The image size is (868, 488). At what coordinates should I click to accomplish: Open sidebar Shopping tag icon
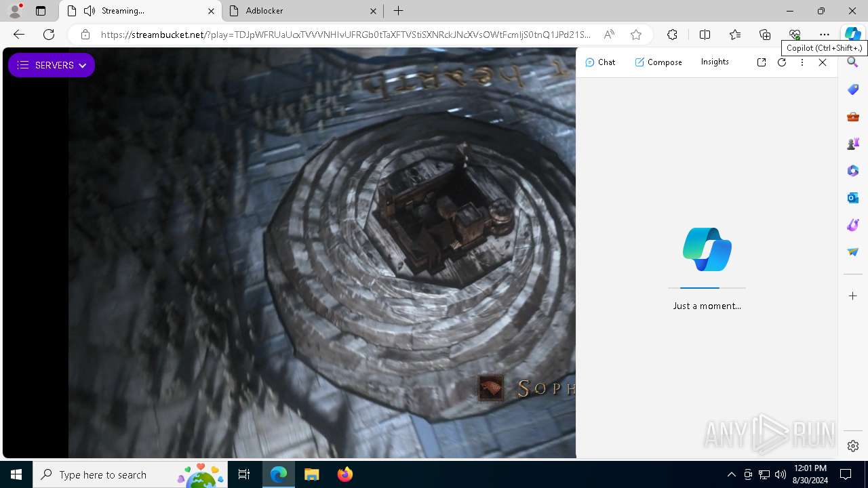[853, 89]
